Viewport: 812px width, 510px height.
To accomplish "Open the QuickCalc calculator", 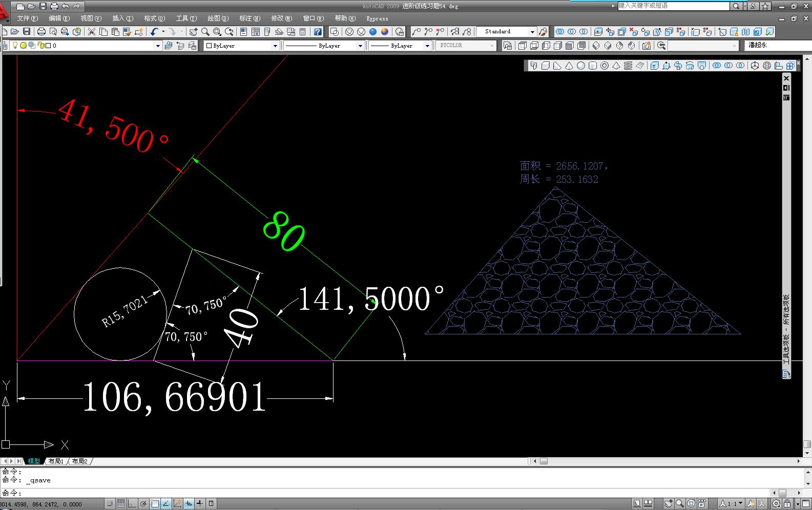I will click(x=303, y=32).
